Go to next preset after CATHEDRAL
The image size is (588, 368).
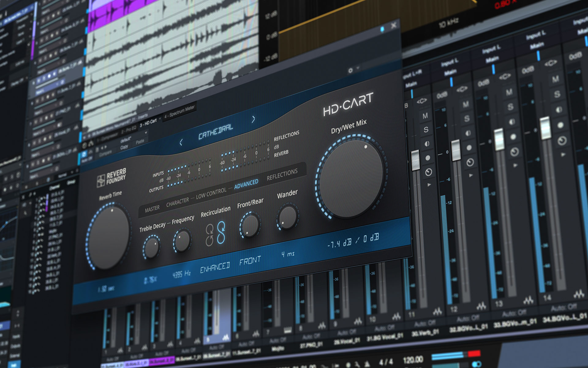coord(253,119)
